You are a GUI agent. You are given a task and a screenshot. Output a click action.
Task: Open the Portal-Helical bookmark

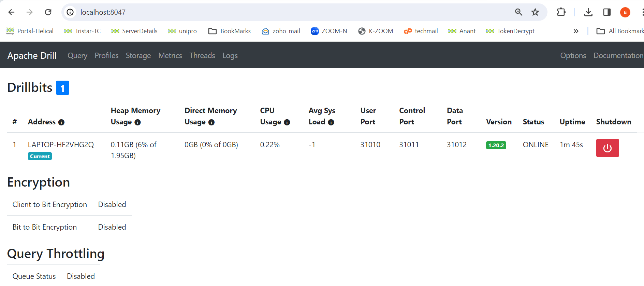coord(30,31)
